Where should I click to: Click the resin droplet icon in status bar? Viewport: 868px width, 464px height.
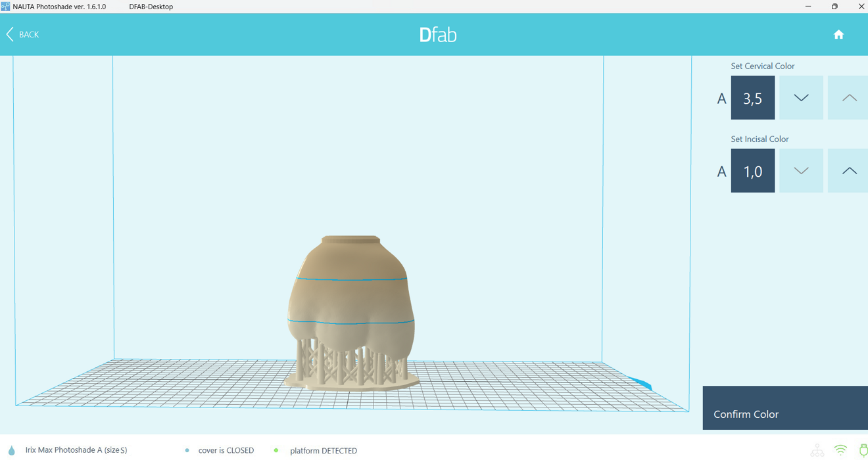click(12, 451)
